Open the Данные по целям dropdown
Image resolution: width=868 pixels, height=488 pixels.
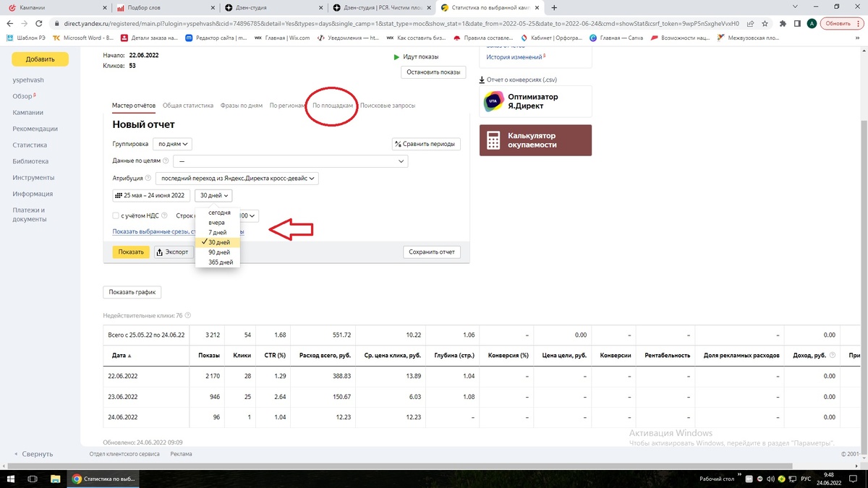tap(290, 161)
